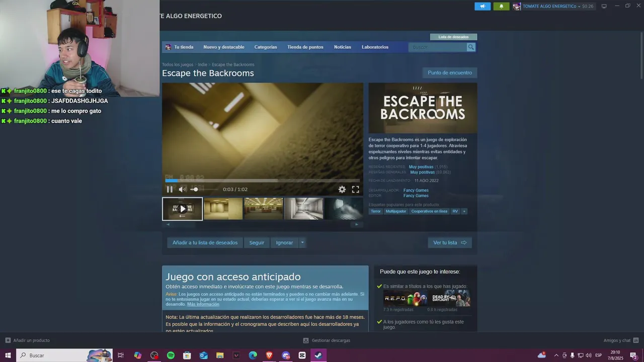Viewport: 644px width, 362px height.
Task: Open the trailer settings gear
Action: [342, 190]
